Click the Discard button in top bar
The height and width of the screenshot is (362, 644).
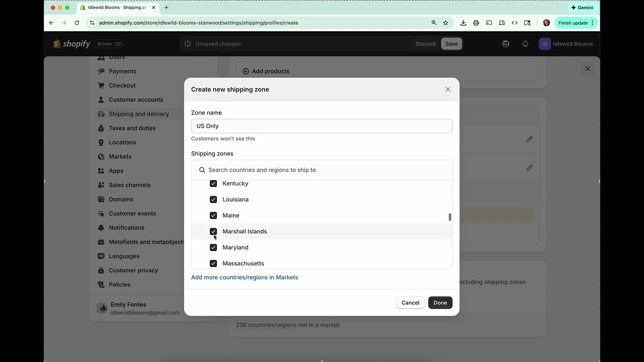[x=426, y=44]
